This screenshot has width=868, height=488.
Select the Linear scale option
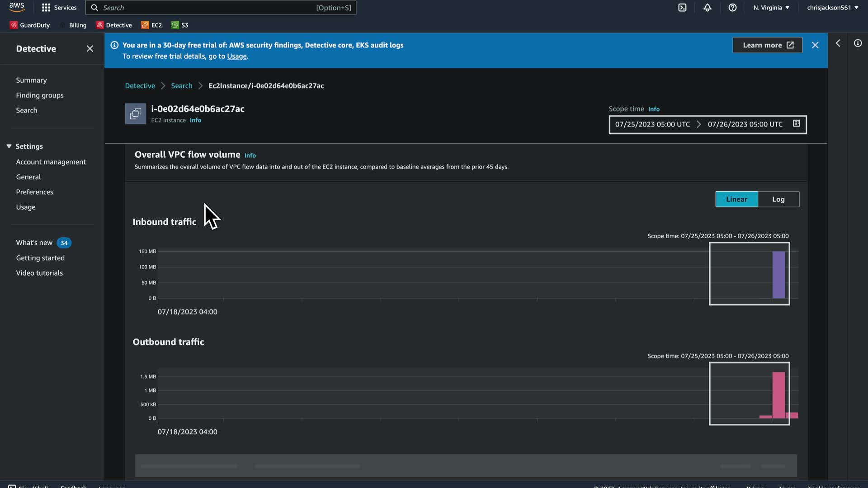click(x=736, y=199)
